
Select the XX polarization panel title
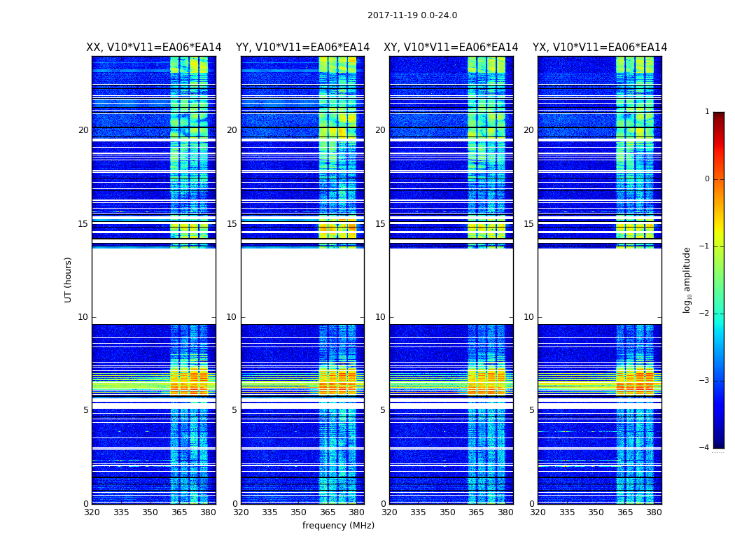pos(153,48)
